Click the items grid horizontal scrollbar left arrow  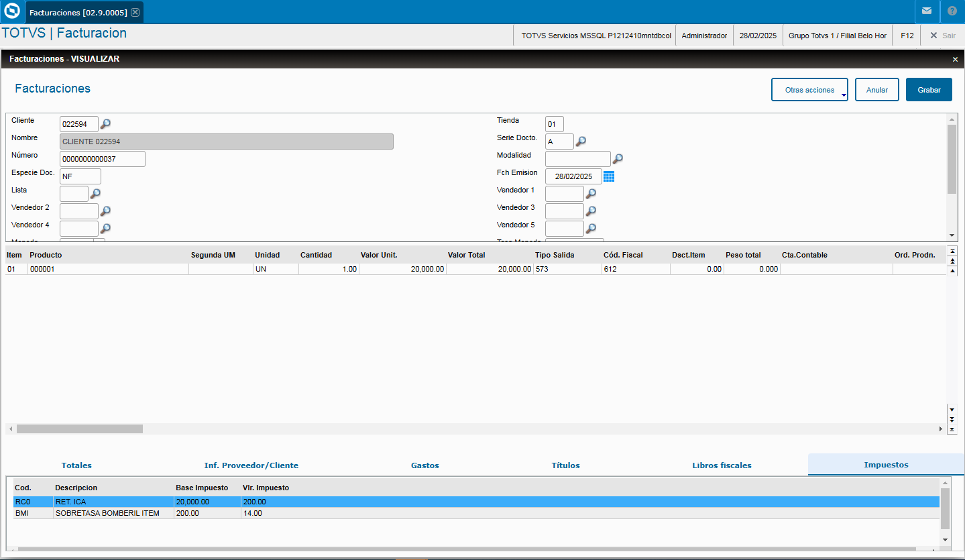[x=11, y=429]
